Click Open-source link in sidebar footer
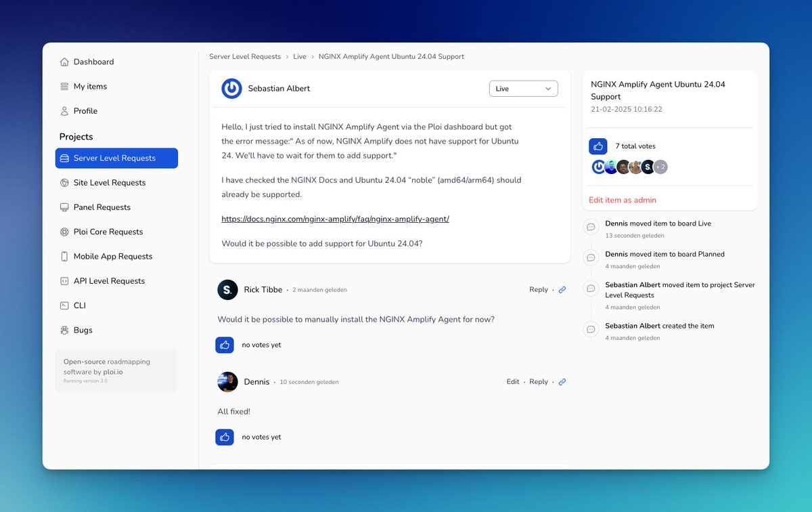Screen dimensions: 812x512 tap(85, 362)
